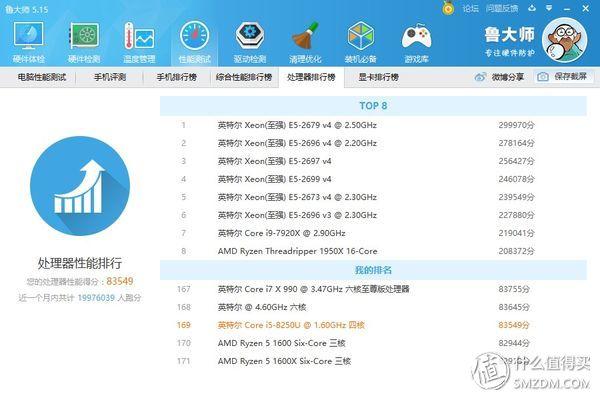This screenshot has height=400, width=600.
Task: Switch to 电脑性能测试 tab
Action: click(x=42, y=77)
